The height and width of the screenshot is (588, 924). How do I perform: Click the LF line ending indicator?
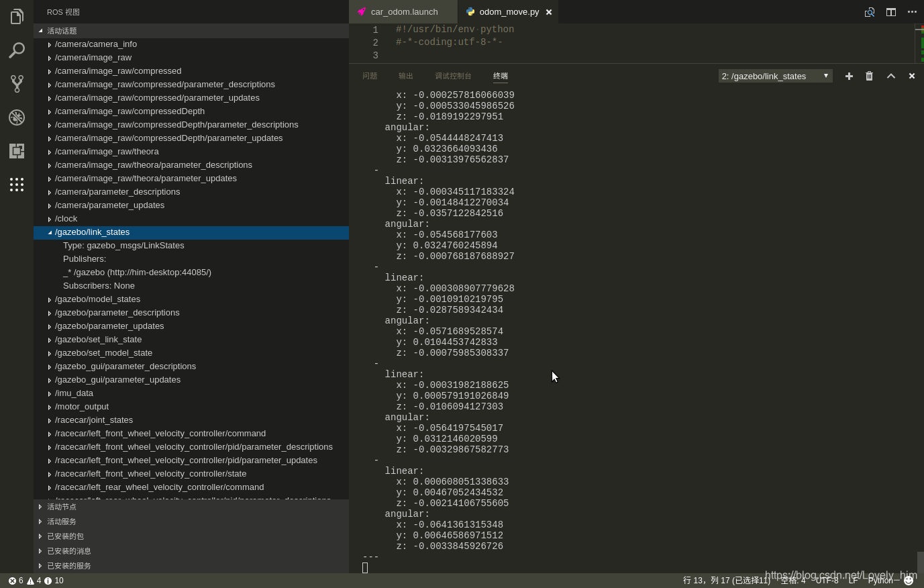(x=853, y=581)
